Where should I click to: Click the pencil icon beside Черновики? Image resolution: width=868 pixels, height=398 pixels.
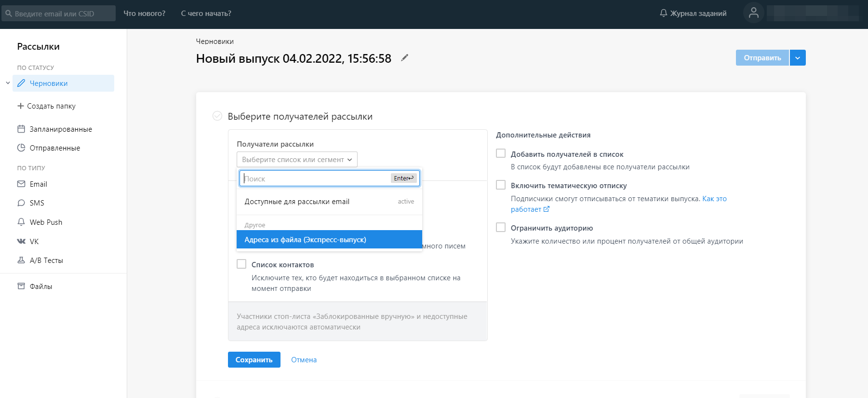[21, 83]
